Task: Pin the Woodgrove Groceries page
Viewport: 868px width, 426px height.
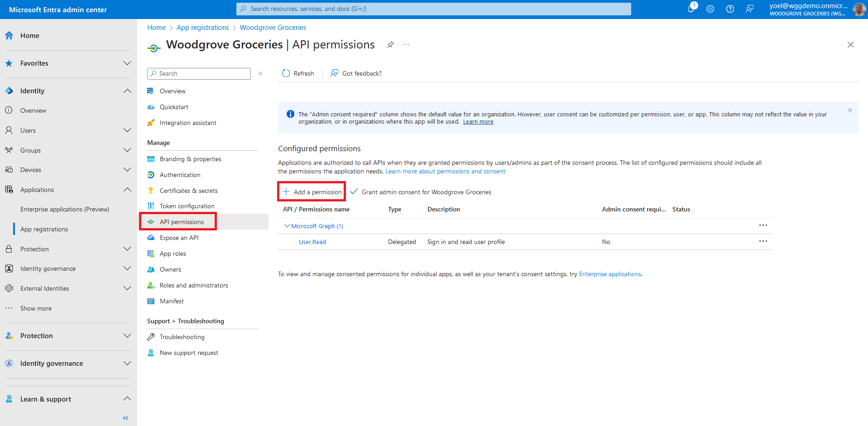Action: point(390,45)
